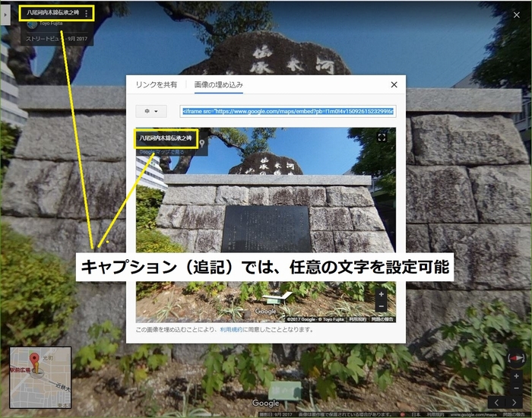Click the 八尾河内木綿伝承之碑 title in the main view
This screenshot has height=418, width=532.
pos(53,13)
